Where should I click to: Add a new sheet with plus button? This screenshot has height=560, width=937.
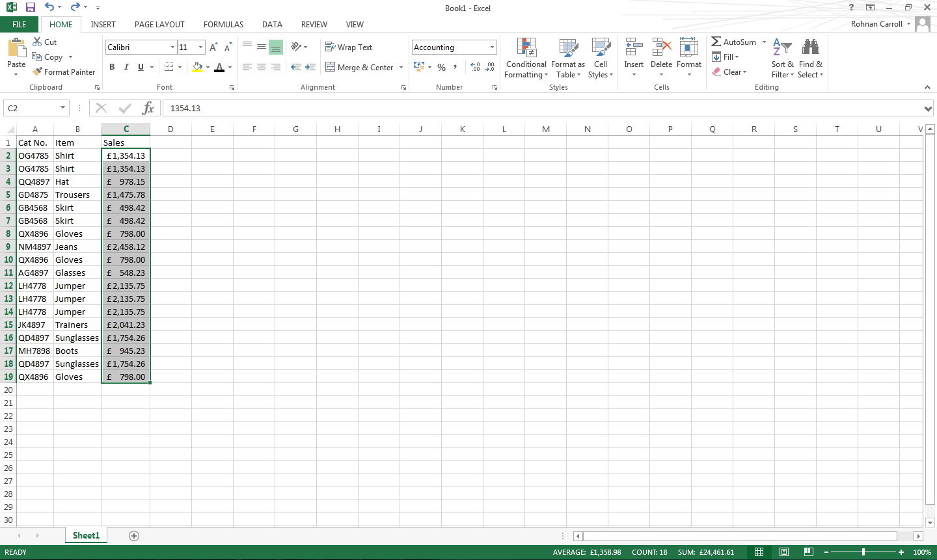coord(134,535)
